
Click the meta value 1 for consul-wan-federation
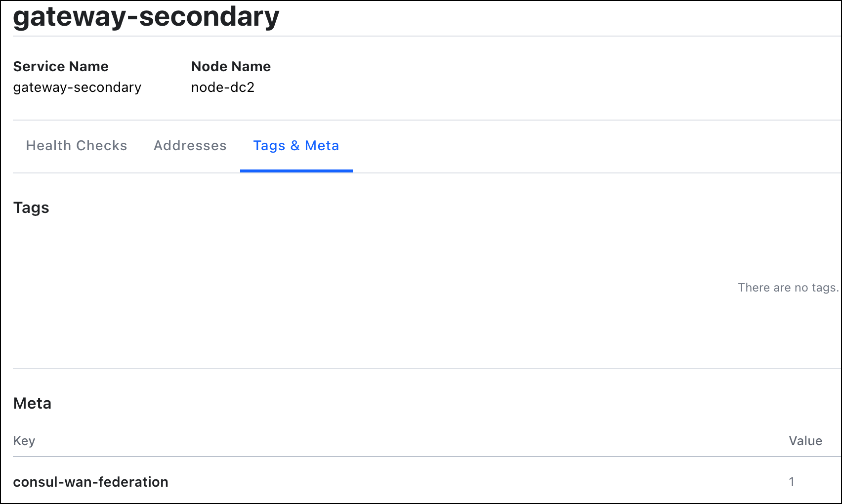[792, 482]
